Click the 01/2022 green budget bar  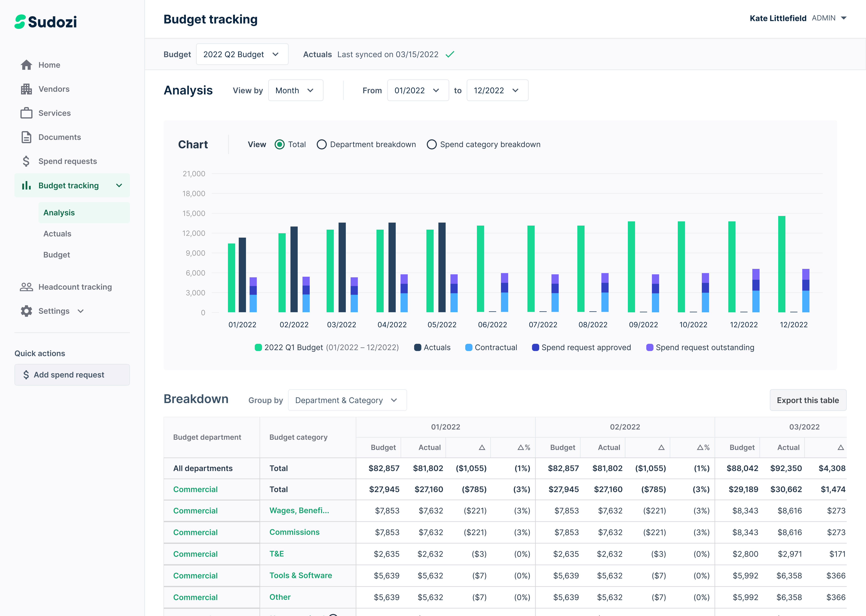coord(231,278)
